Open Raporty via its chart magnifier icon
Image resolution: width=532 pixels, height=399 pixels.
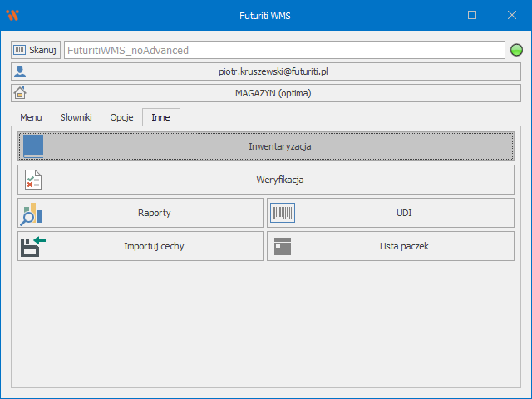click(x=32, y=213)
